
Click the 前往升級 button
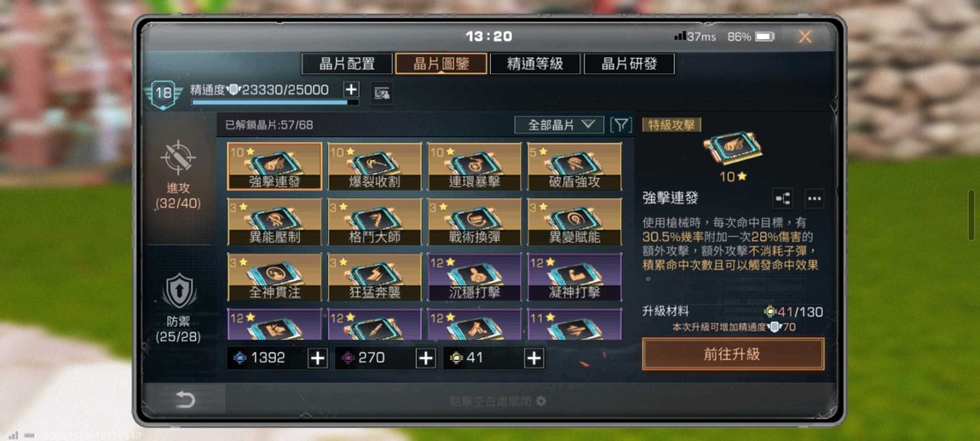733,354
